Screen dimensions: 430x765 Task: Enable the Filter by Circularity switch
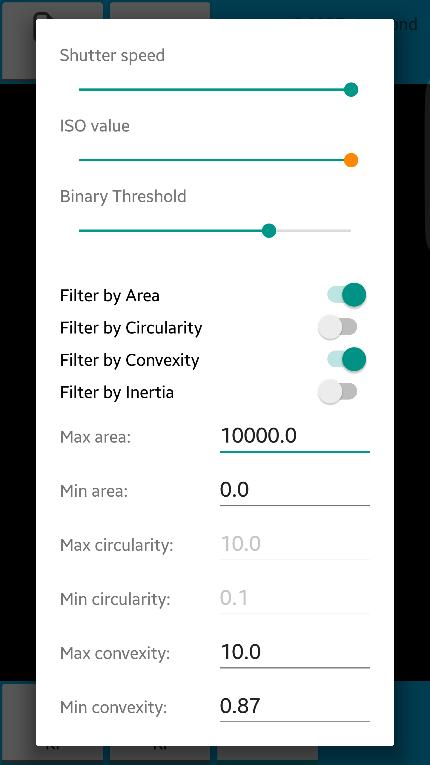(x=337, y=327)
